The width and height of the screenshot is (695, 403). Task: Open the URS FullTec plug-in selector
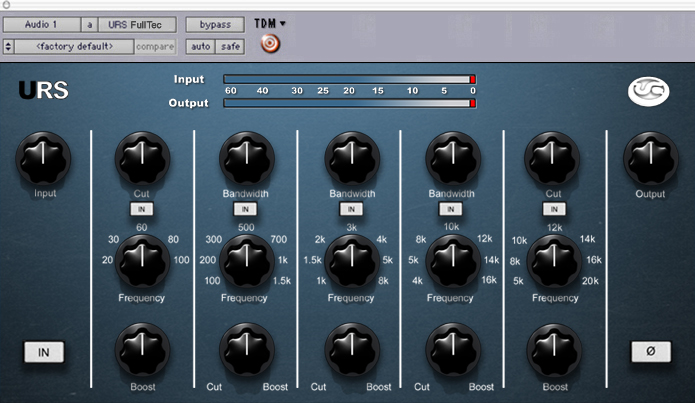[137, 24]
